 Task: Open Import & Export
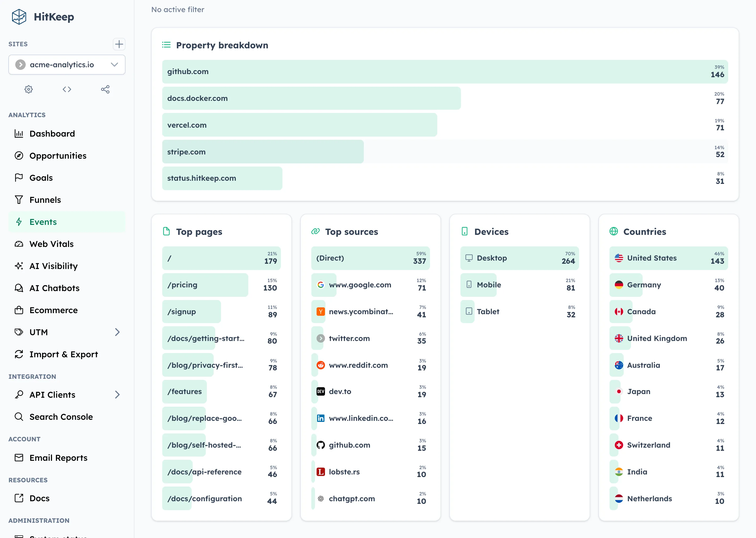coord(67,354)
